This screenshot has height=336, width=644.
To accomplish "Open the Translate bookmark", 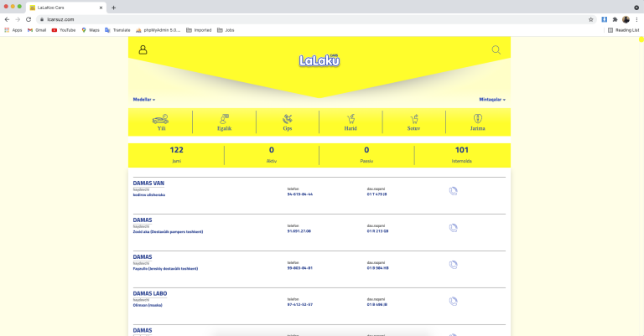I will point(117,30).
